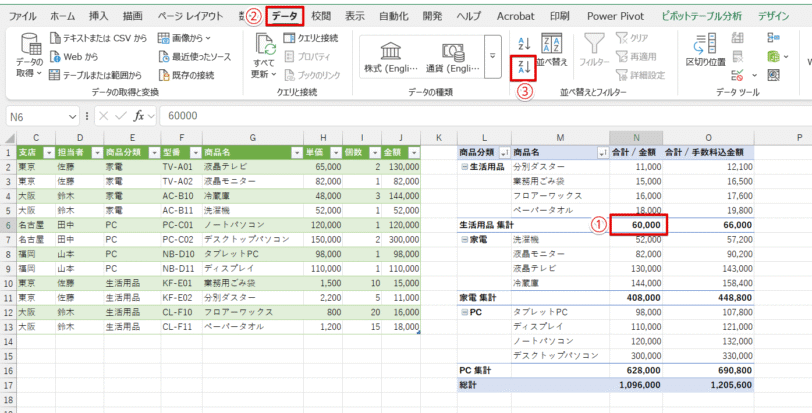Open the 型番 column filter dropdown
Screen dimensions: 812x413
195,153
